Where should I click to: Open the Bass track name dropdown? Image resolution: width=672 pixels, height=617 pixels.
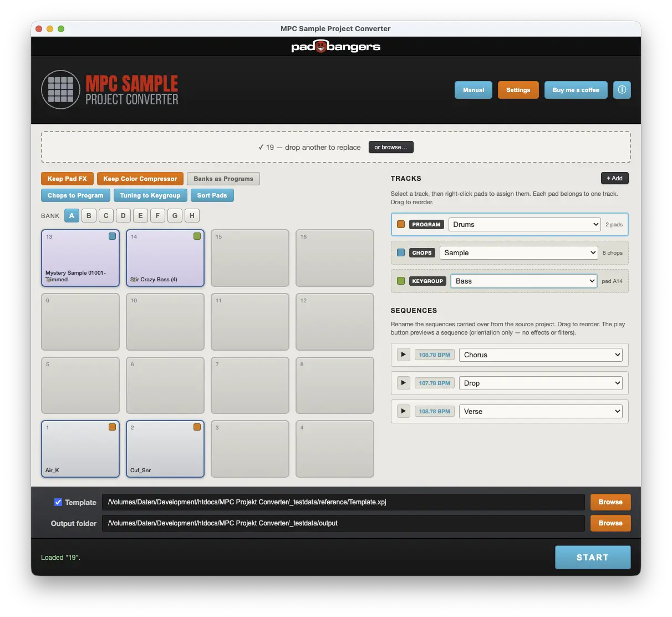524,281
